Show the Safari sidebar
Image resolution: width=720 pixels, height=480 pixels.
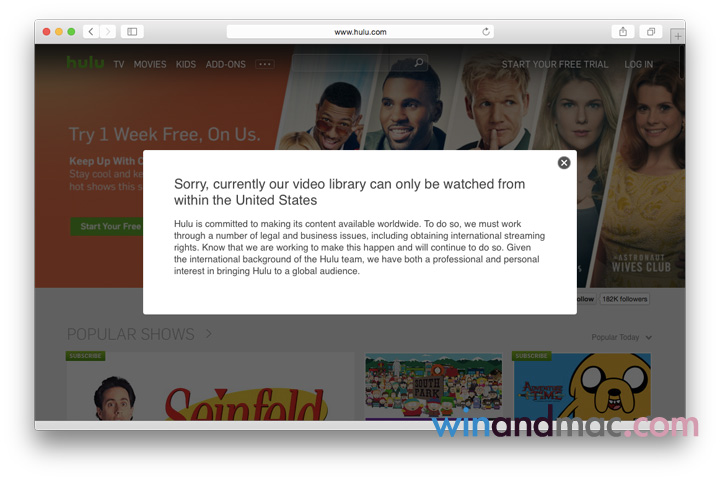(132, 32)
